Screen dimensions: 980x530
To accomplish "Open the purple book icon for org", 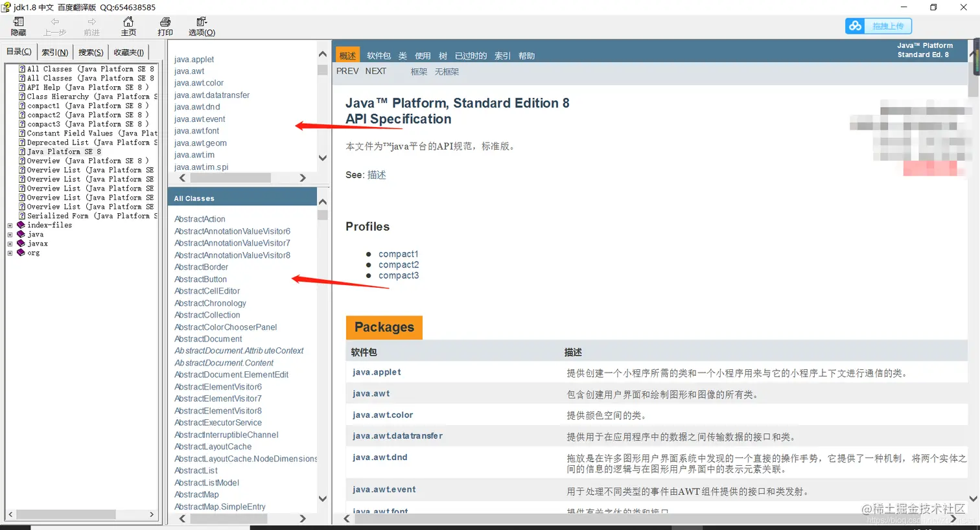I will pos(21,252).
